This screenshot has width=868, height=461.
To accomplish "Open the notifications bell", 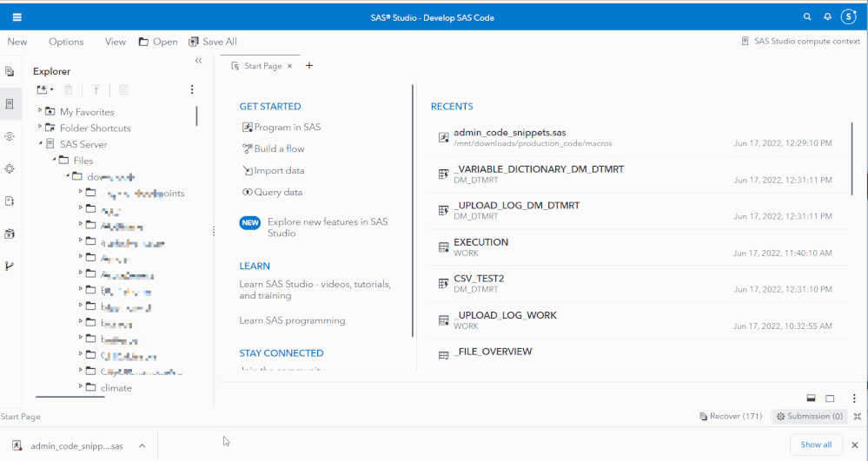I will click(827, 17).
